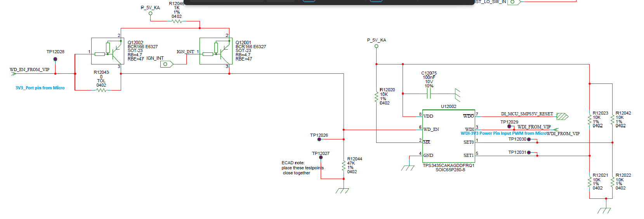Image resolution: width=644 pixels, height=219 pixels.
Task: Select the U12002 TPS3435 IC body
Action: (x=448, y=136)
